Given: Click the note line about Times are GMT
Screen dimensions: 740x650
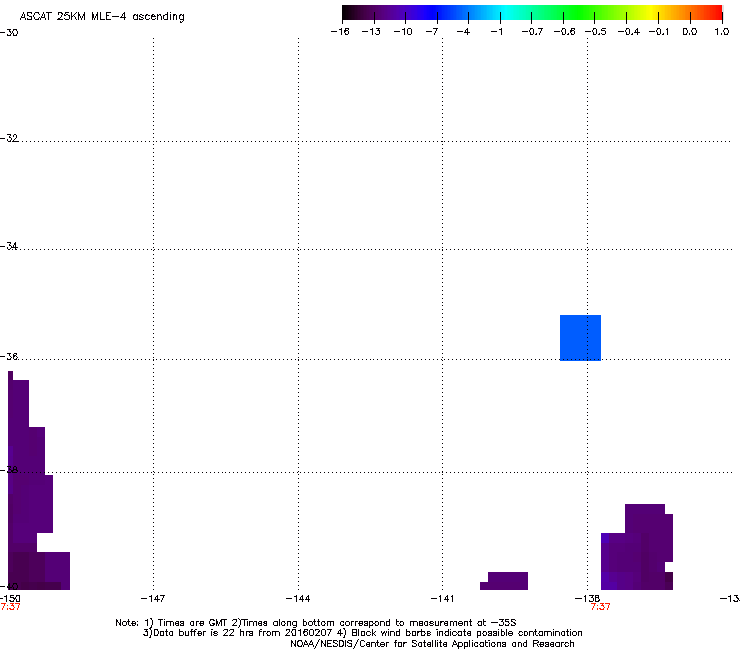Looking at the screenshot, I should click(315, 623).
